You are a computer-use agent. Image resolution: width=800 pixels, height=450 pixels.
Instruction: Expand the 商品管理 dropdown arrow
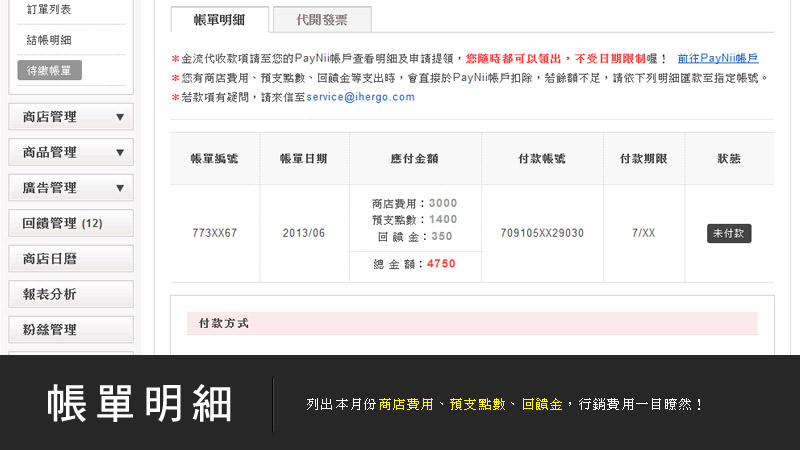(x=120, y=153)
